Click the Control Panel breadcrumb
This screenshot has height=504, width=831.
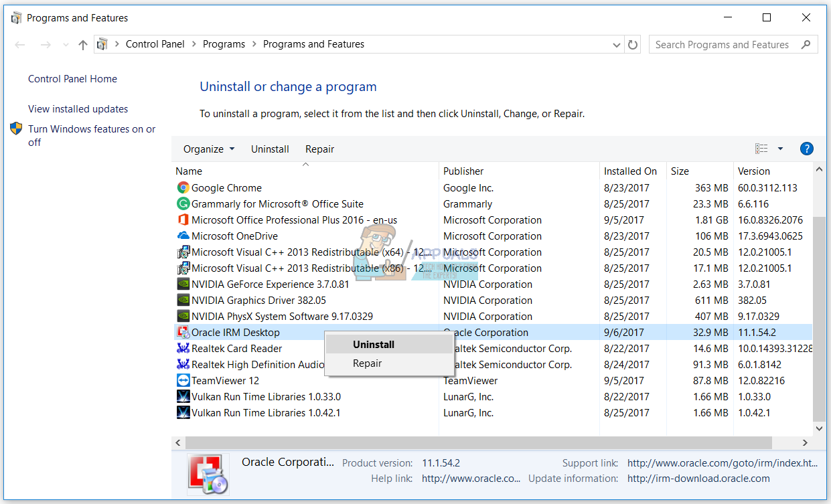click(155, 44)
